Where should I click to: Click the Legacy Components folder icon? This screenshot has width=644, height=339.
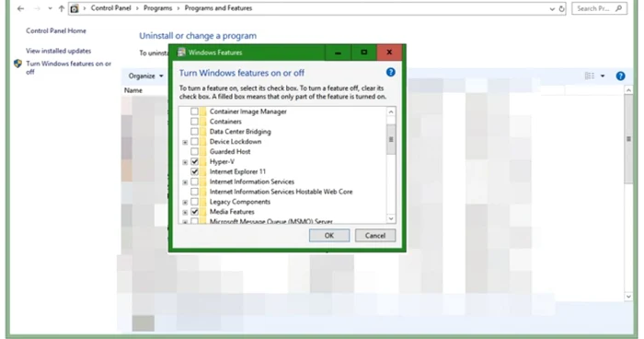click(203, 202)
